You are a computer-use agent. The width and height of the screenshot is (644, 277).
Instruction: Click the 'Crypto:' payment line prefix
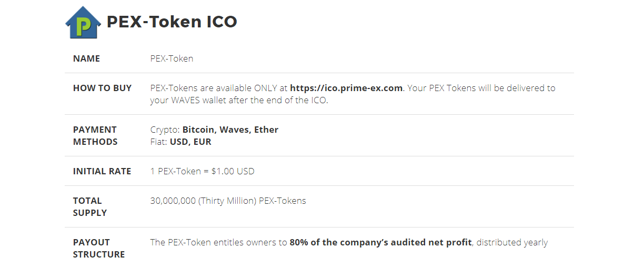pyautogui.click(x=165, y=130)
